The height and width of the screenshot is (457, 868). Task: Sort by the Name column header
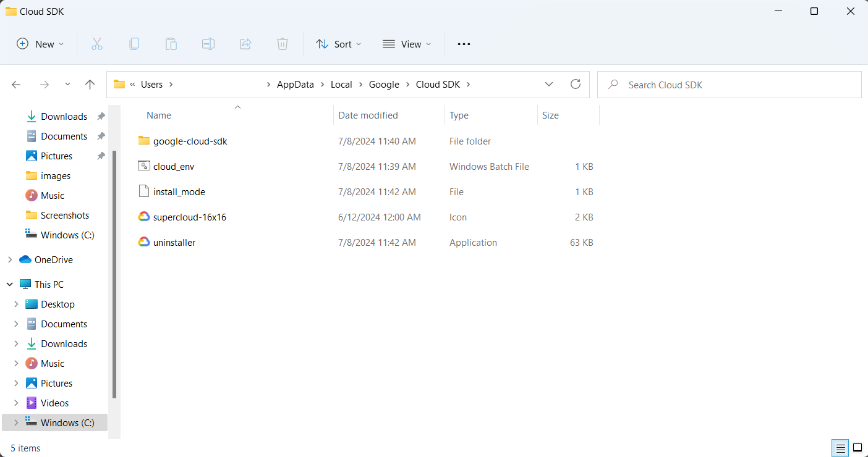pos(159,115)
